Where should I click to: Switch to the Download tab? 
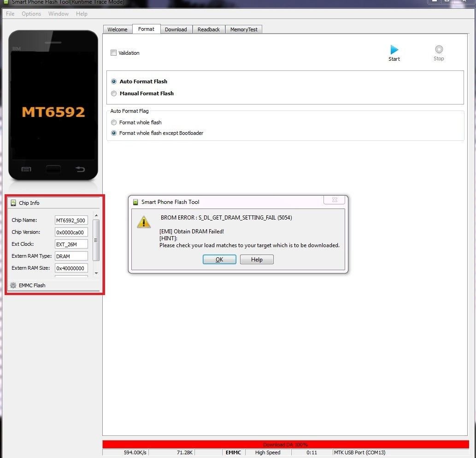click(x=176, y=29)
